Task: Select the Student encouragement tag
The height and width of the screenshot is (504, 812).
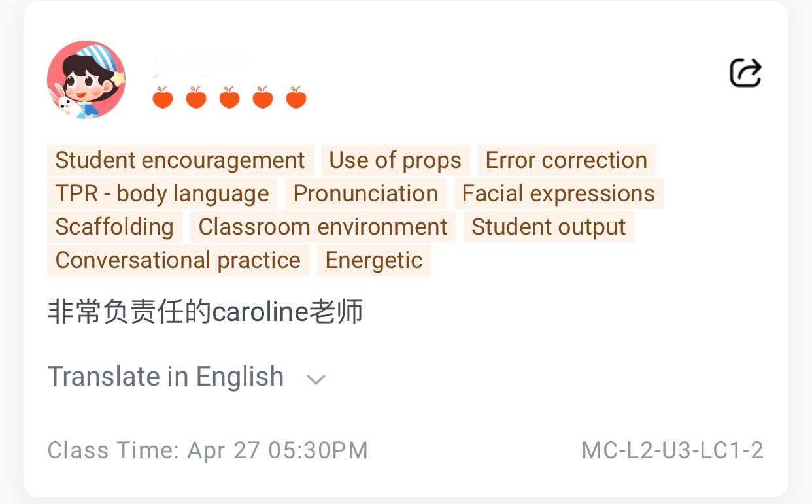Action: pyautogui.click(x=180, y=160)
